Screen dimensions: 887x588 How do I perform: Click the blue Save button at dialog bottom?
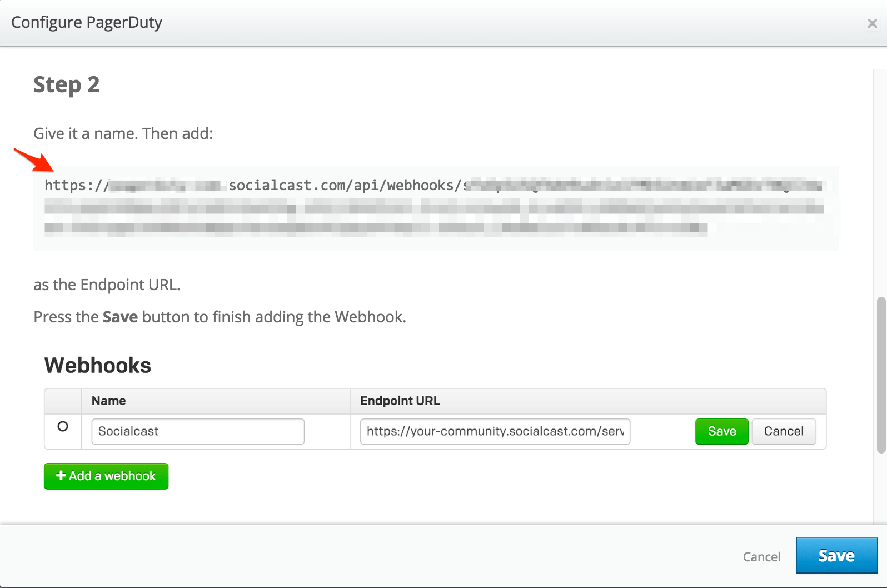[836, 555]
